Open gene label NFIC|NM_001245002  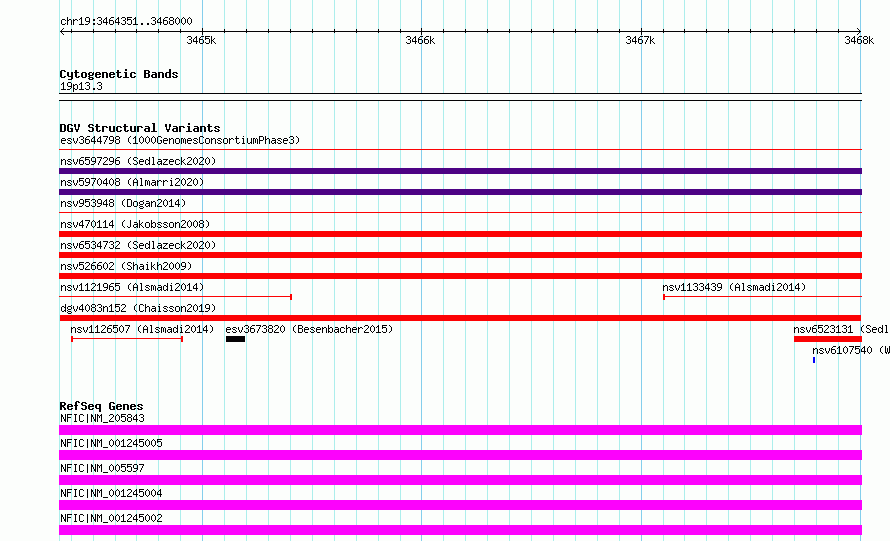111,518
